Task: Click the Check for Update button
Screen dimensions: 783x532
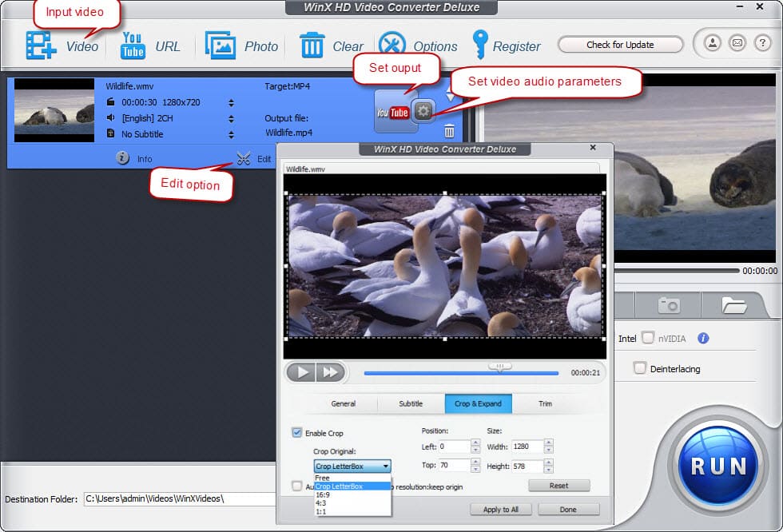Action: tap(620, 45)
